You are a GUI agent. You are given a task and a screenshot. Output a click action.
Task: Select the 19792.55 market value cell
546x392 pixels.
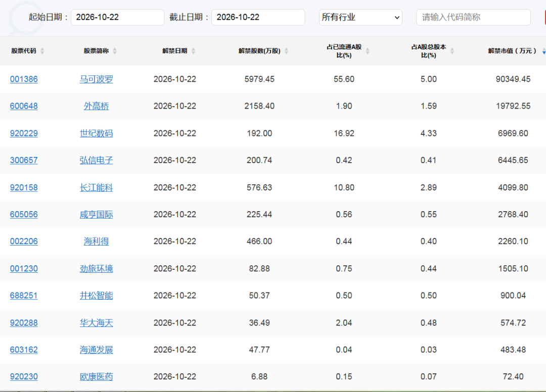click(513, 106)
